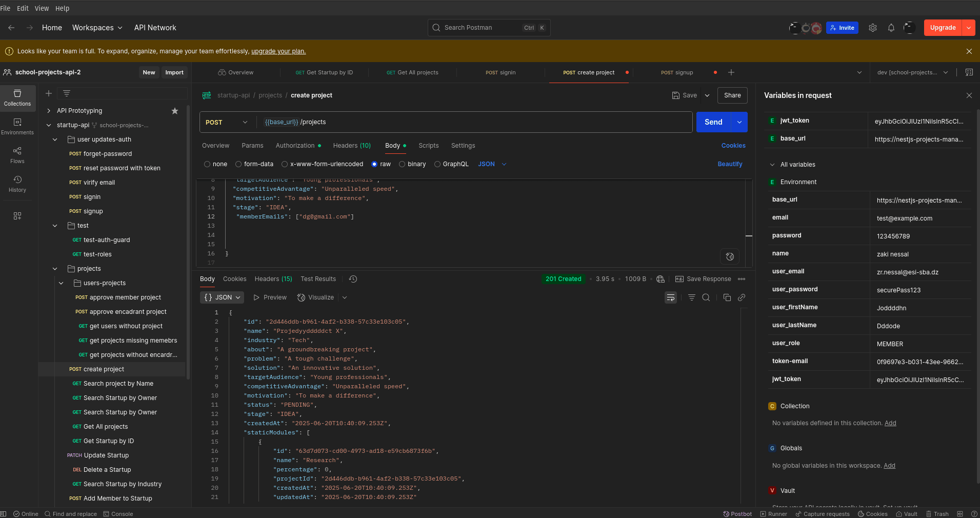Open Runner in the status bar
The width and height of the screenshot is (980, 518).
(x=773, y=514)
